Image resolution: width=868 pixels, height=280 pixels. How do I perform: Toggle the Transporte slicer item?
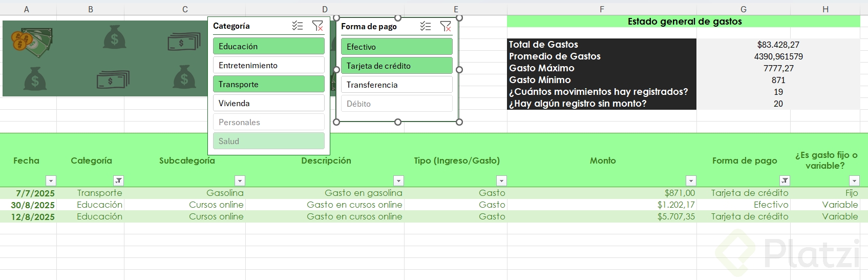268,84
